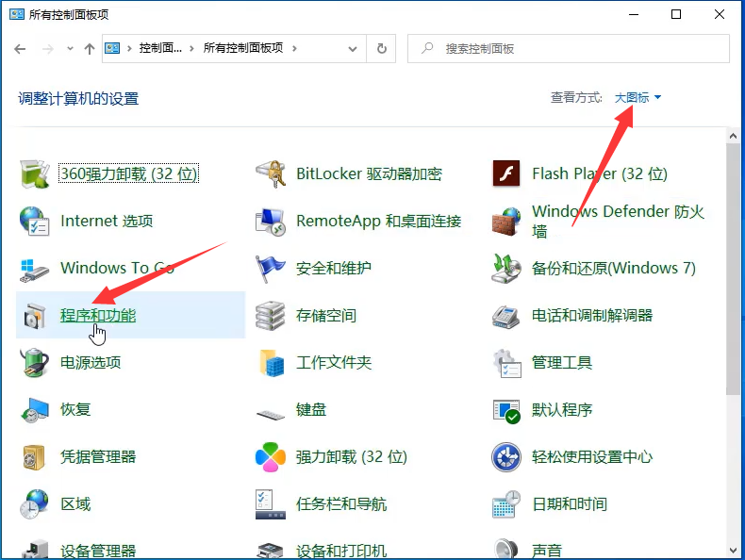Click the Windows Defender 防火墙 brick wall icon
745x560 pixels.
(506, 222)
